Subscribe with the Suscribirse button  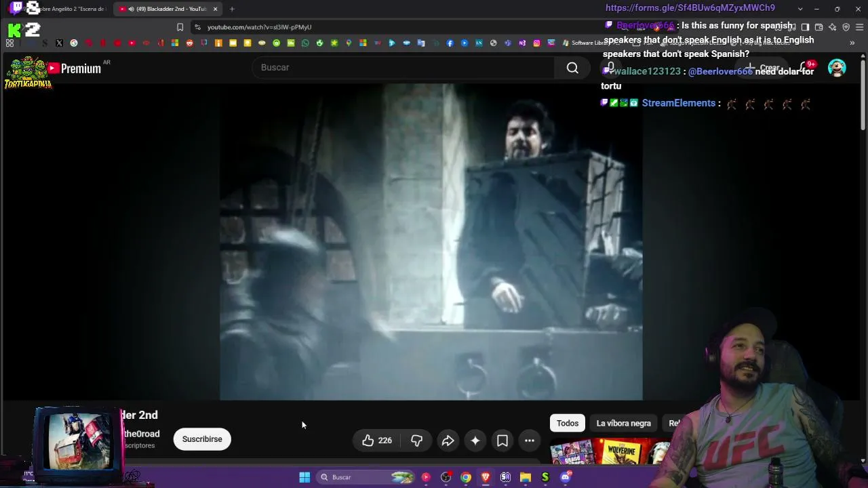202,439
